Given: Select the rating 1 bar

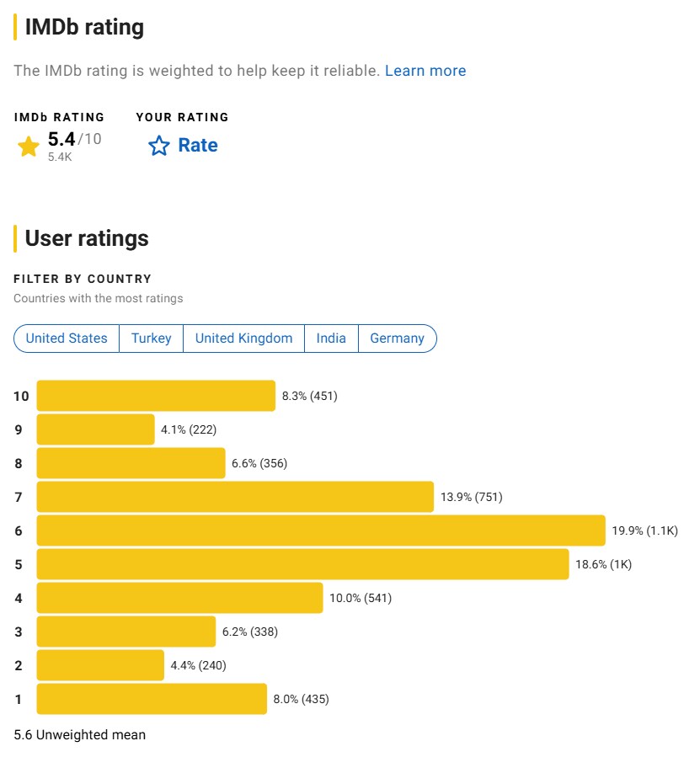Looking at the screenshot, I should click(x=152, y=699).
